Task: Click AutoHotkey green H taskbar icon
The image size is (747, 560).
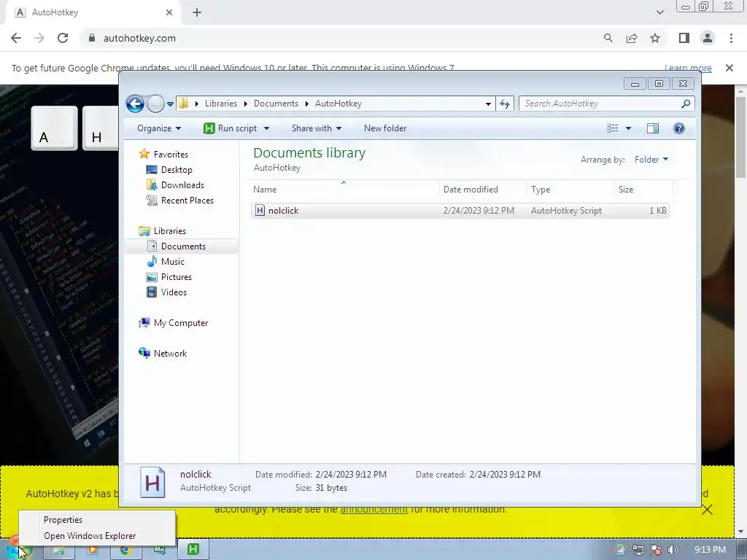Action: coord(193,549)
